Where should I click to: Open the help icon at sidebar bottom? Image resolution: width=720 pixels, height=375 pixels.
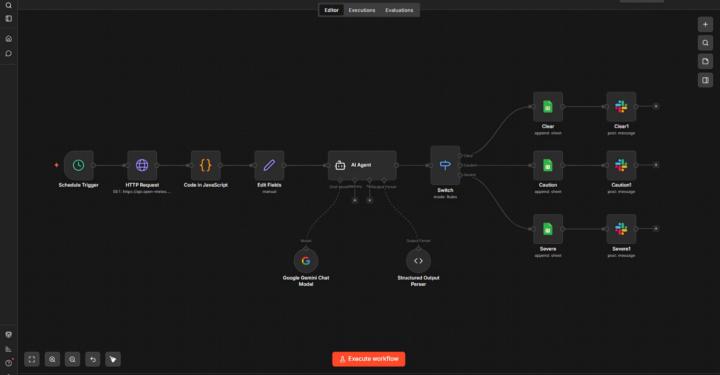(9, 363)
